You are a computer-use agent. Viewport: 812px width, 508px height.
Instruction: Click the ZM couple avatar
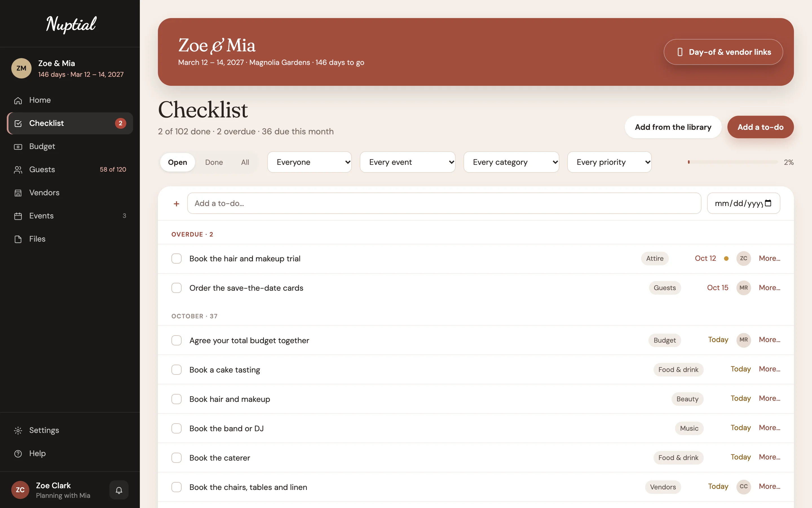[x=21, y=68]
